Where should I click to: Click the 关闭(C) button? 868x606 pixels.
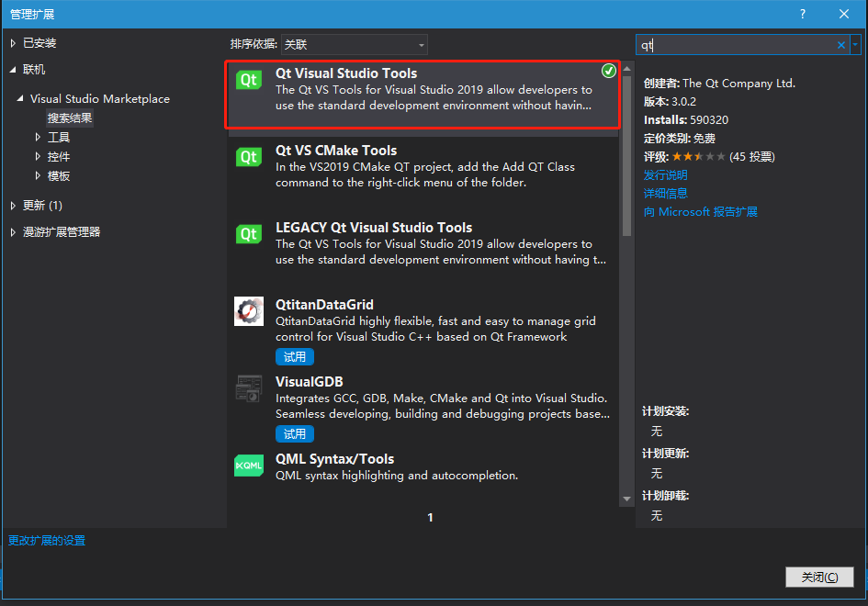coord(819,578)
